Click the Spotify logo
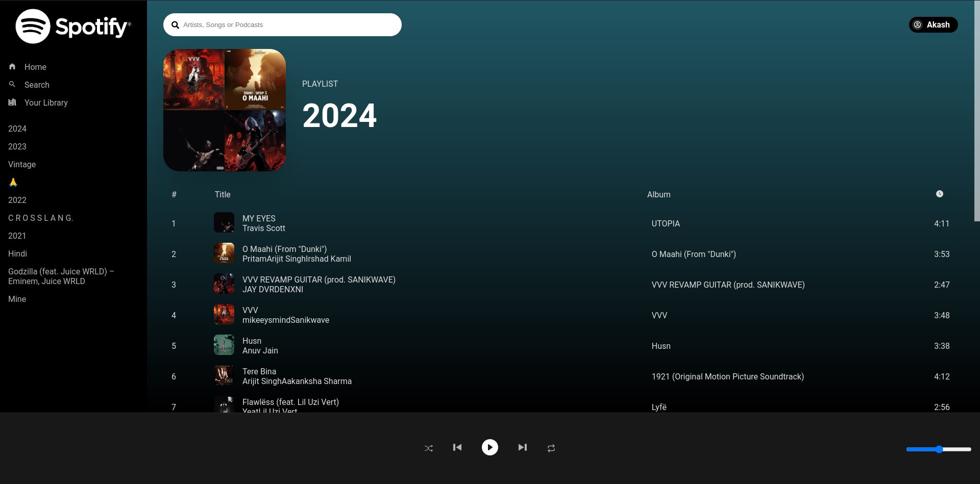Viewport: 980px width, 484px height. tap(73, 27)
